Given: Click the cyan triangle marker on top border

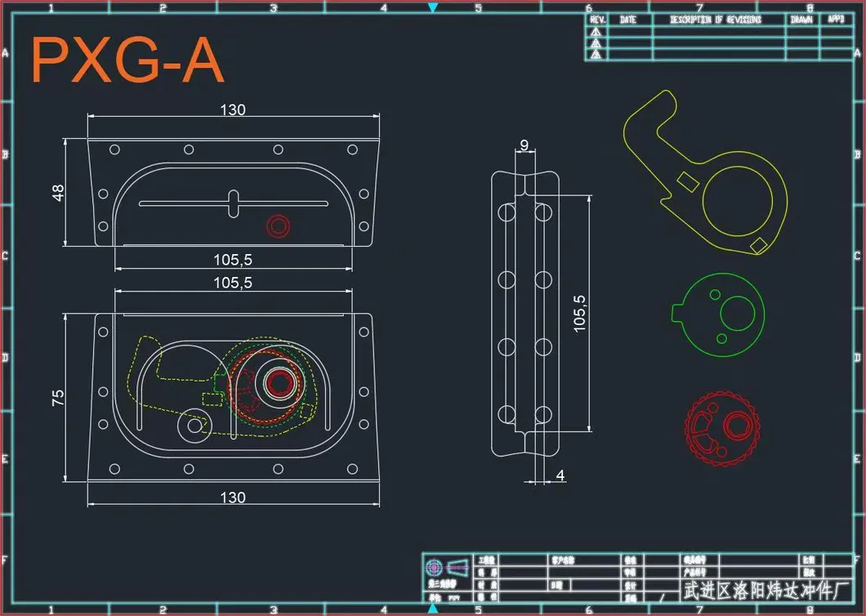Looking at the screenshot, I should pyautogui.click(x=433, y=8).
